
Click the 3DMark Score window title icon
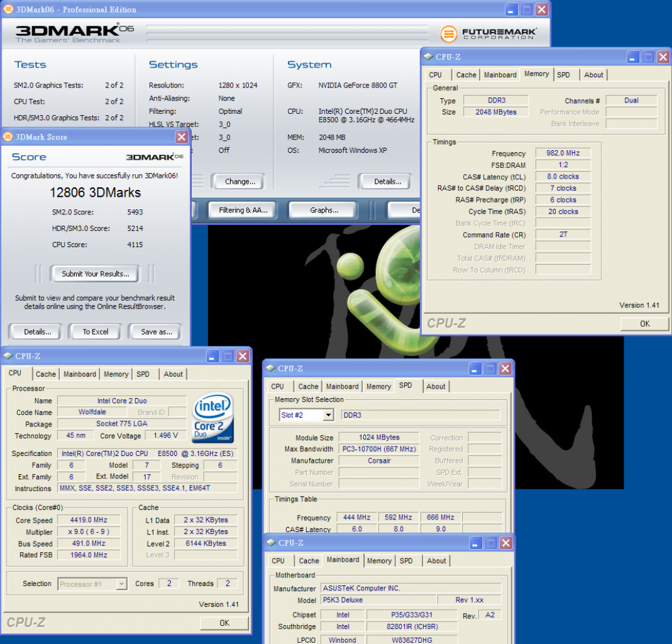tap(8, 136)
